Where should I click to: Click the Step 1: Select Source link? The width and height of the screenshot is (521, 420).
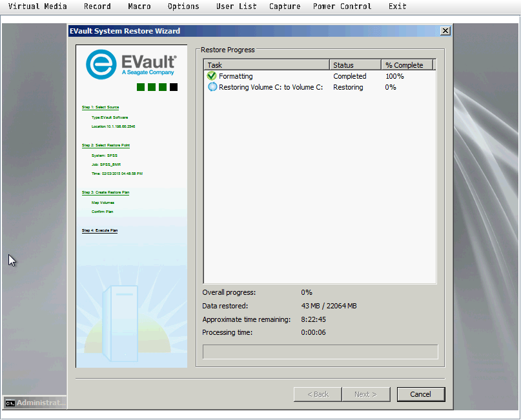click(x=100, y=107)
